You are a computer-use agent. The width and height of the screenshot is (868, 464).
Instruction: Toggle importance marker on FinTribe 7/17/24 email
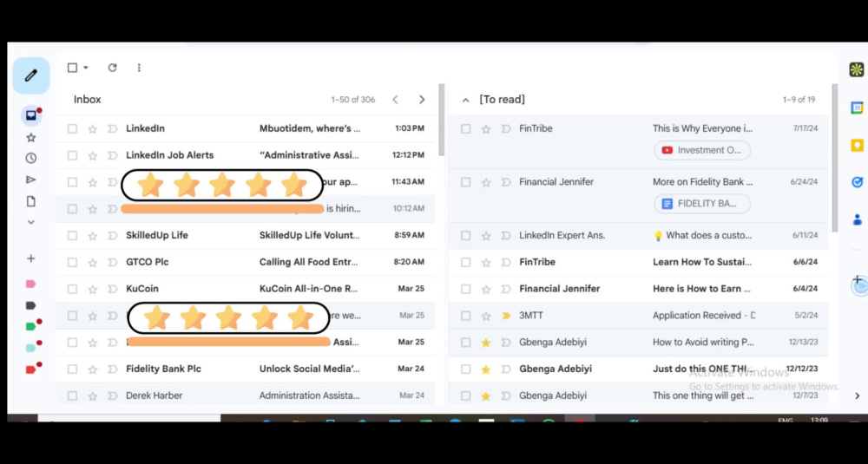(505, 129)
